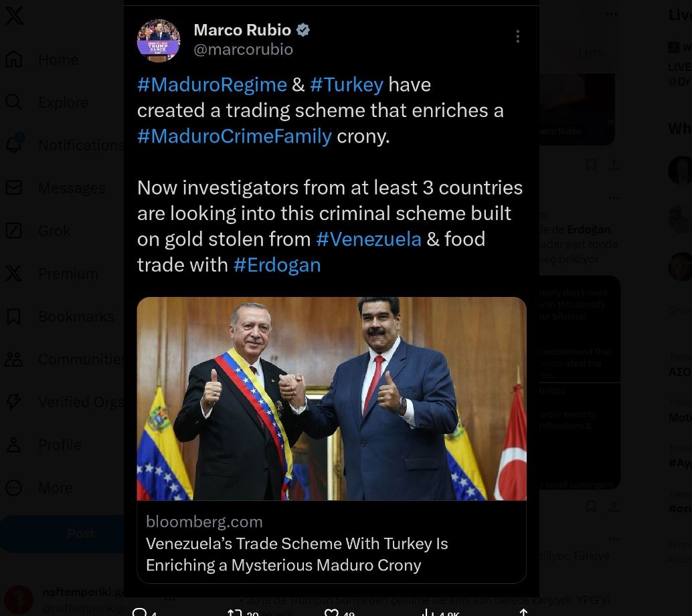Open the Profile person icon
The image size is (692, 616).
point(13,445)
